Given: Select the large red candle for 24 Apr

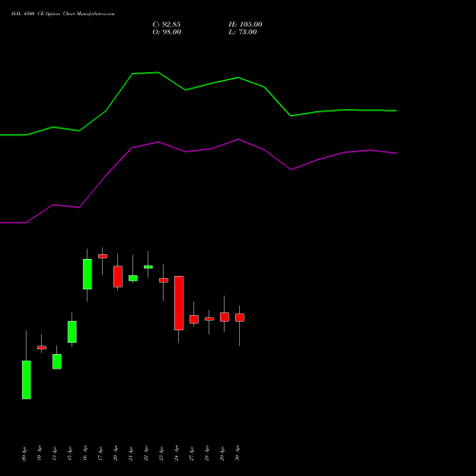Looking at the screenshot, I should click(179, 303).
